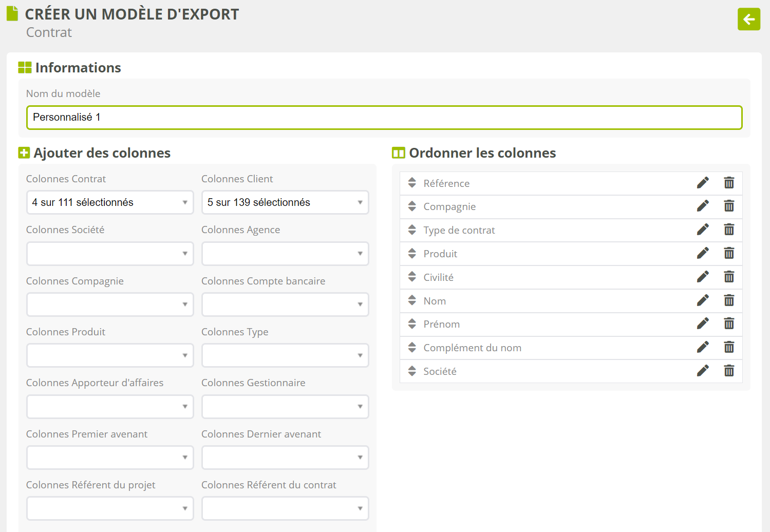Viewport: 770px width, 532px height.
Task: Edit the Civilité column name
Action: point(702,277)
